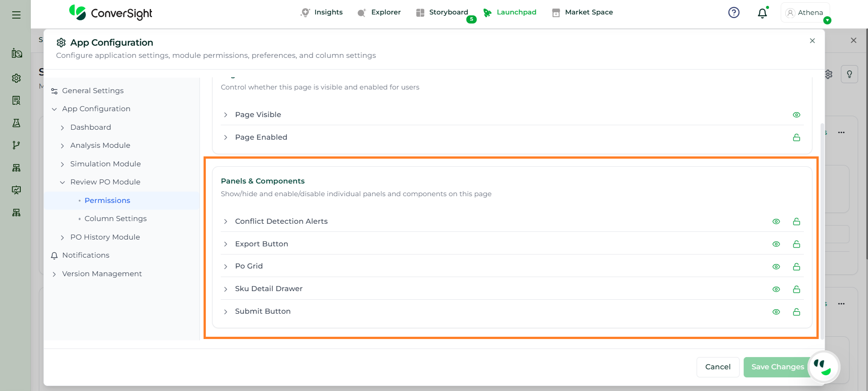Toggle the Page Visible eye icon
Screen dimensions: 868x391
(796, 115)
